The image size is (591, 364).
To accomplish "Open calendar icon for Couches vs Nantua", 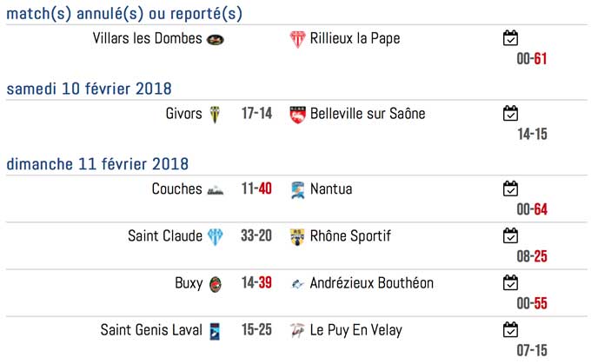I will [510, 189].
